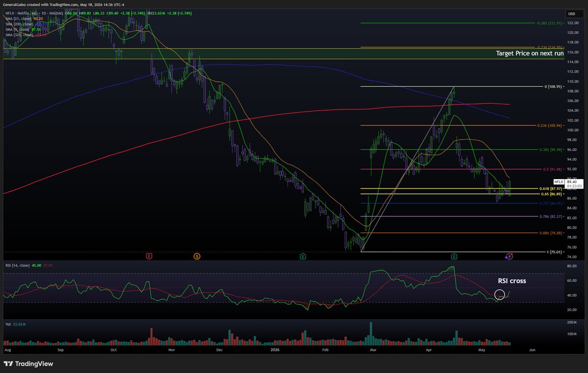Click the Vol 23.62M volume label
Image resolution: width=588 pixels, height=373 pixels.
point(16,324)
